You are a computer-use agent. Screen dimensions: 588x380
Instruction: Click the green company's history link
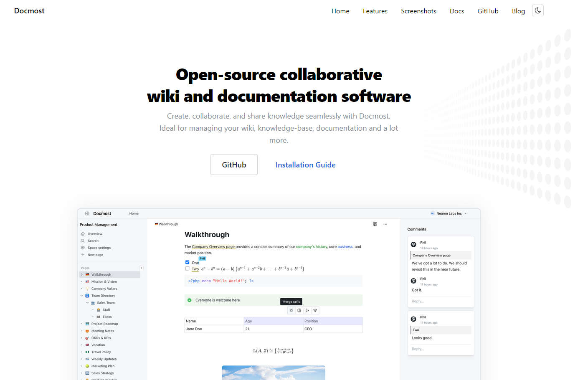pyautogui.click(x=312, y=247)
